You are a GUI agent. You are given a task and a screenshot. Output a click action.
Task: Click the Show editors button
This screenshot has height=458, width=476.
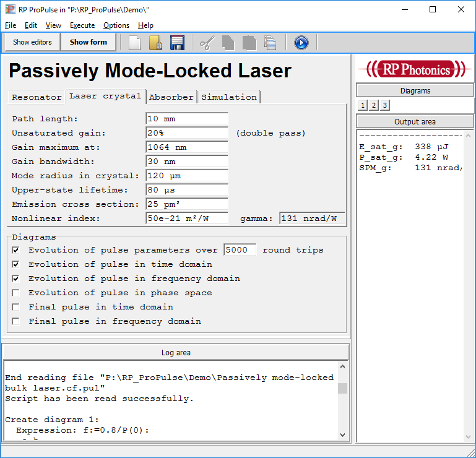click(32, 42)
